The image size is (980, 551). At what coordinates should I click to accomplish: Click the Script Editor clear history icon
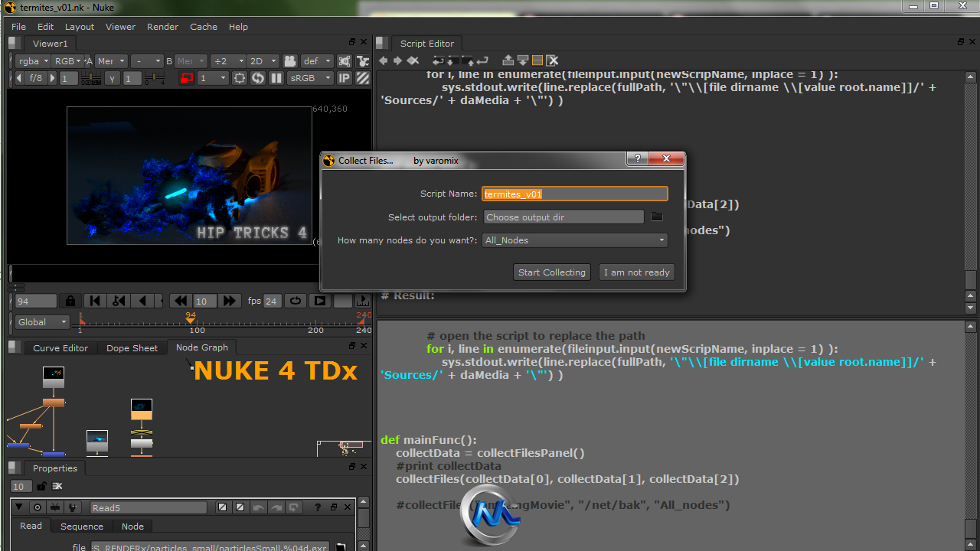[413, 60]
